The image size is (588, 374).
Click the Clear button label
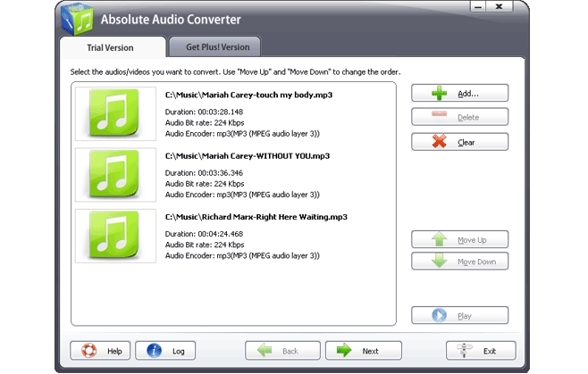point(466,143)
